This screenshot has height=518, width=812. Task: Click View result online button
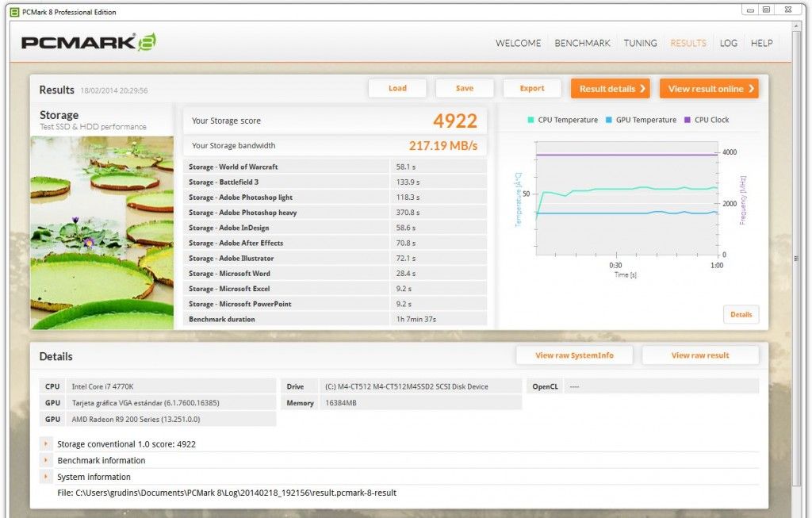click(x=709, y=89)
